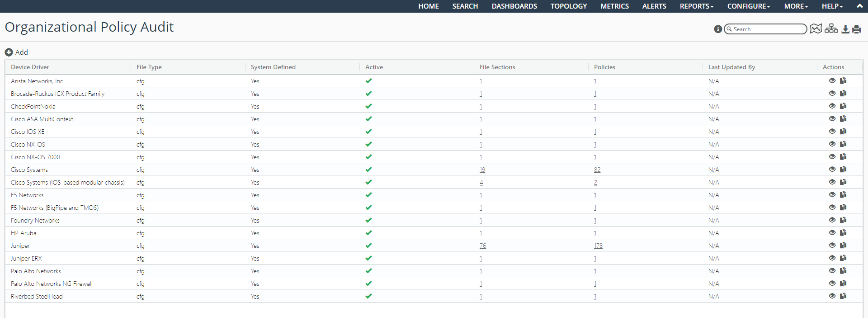
Task: Open the TOPOLOGY menu item
Action: 568,6
